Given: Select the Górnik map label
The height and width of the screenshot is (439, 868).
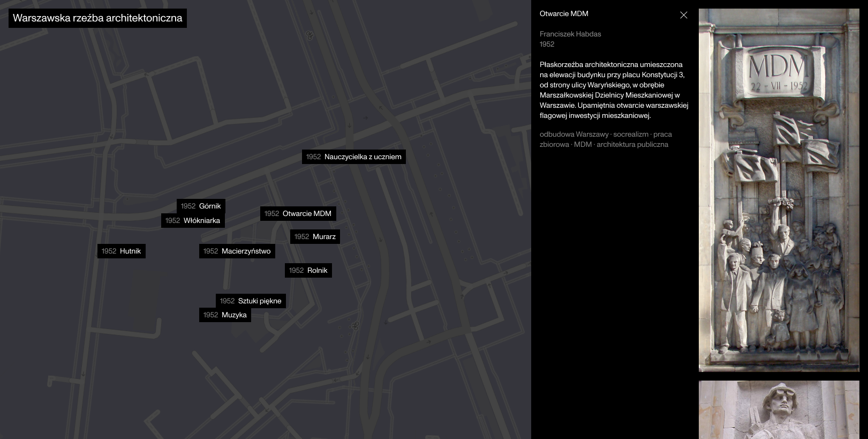Looking at the screenshot, I should (x=201, y=206).
